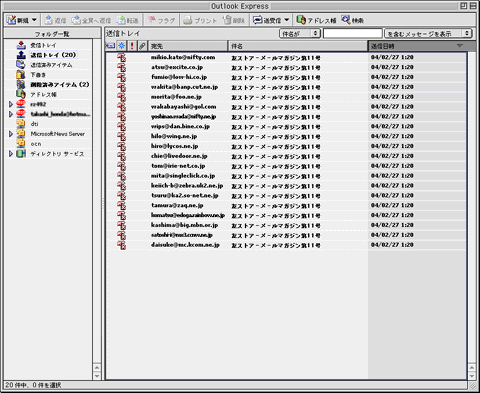
Task: Click status icon of wakita@banp.cut.ne.jp row
Action: click(122, 87)
